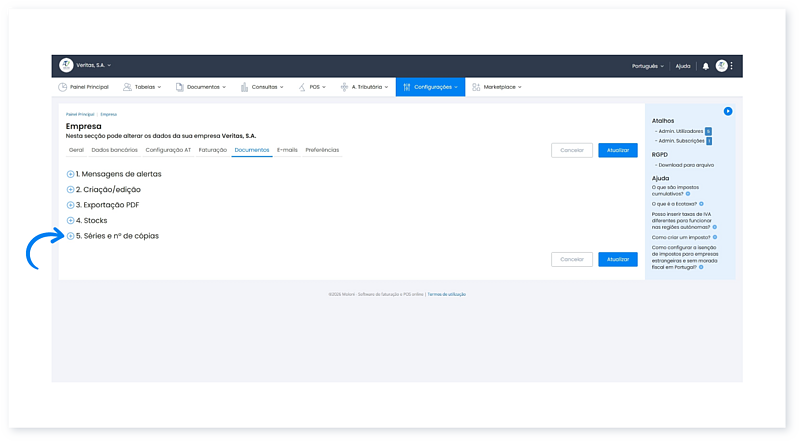
Task: Open Download para arquivo link
Action: [x=685, y=165]
